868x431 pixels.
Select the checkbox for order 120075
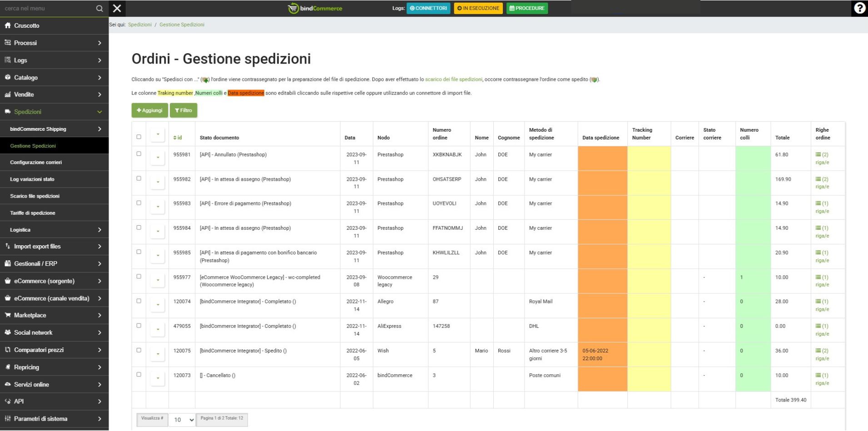[139, 350]
